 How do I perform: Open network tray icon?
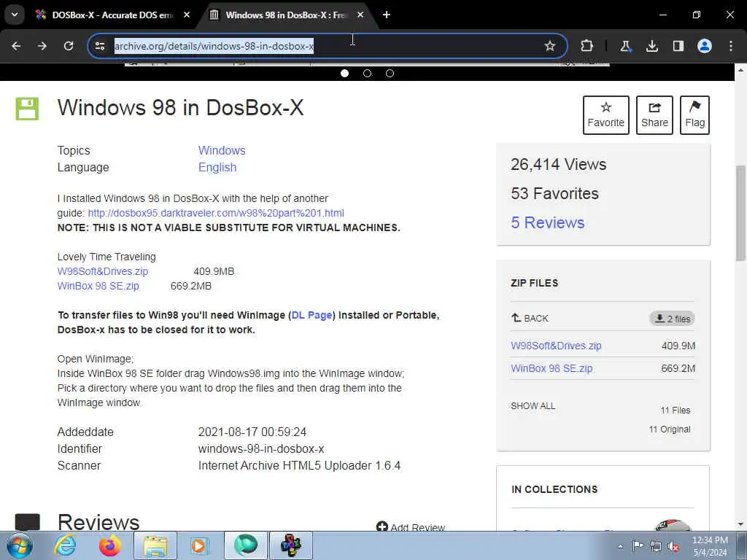point(656,546)
